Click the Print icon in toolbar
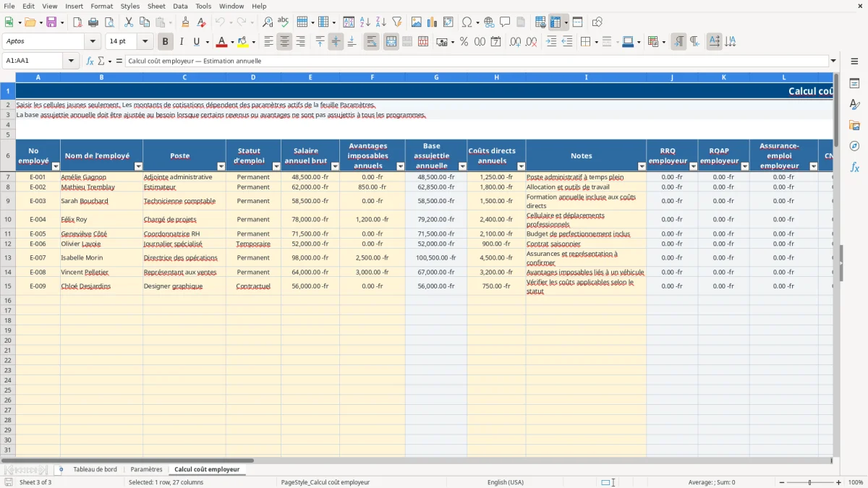The height and width of the screenshot is (488, 868). tap(93, 22)
